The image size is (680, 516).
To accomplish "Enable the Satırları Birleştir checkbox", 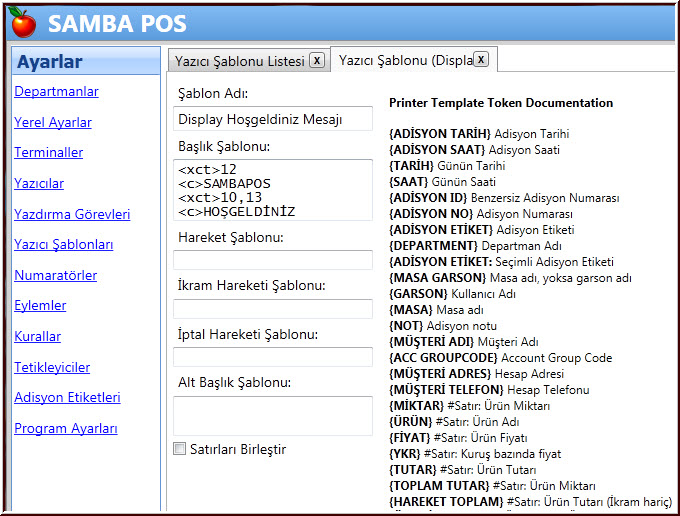I will (180, 449).
